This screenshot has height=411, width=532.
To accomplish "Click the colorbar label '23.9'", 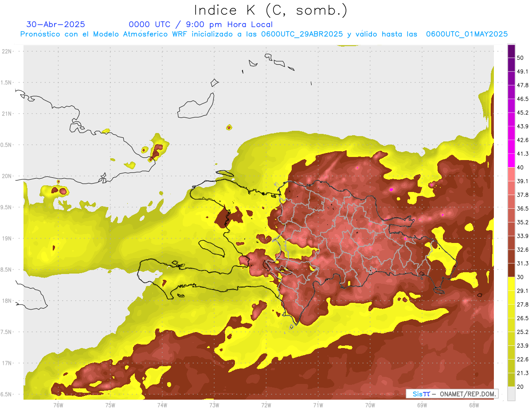I will coord(523,346).
